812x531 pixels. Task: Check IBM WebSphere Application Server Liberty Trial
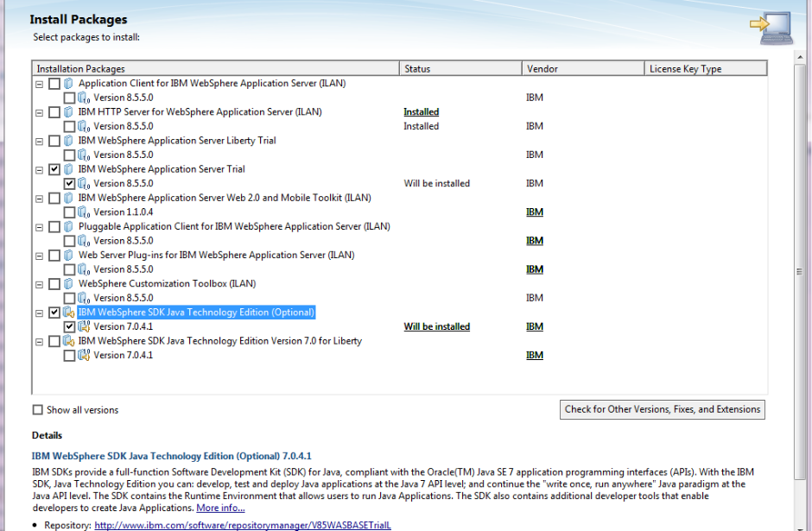(54, 141)
